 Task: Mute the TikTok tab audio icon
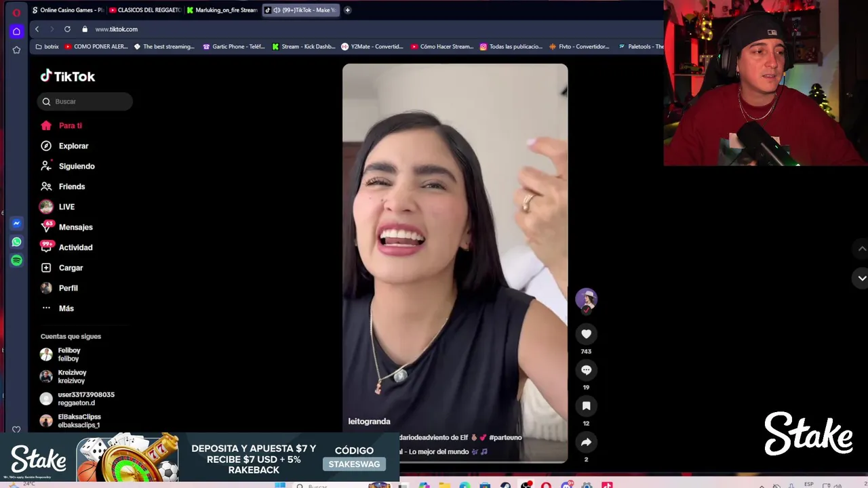tap(277, 10)
